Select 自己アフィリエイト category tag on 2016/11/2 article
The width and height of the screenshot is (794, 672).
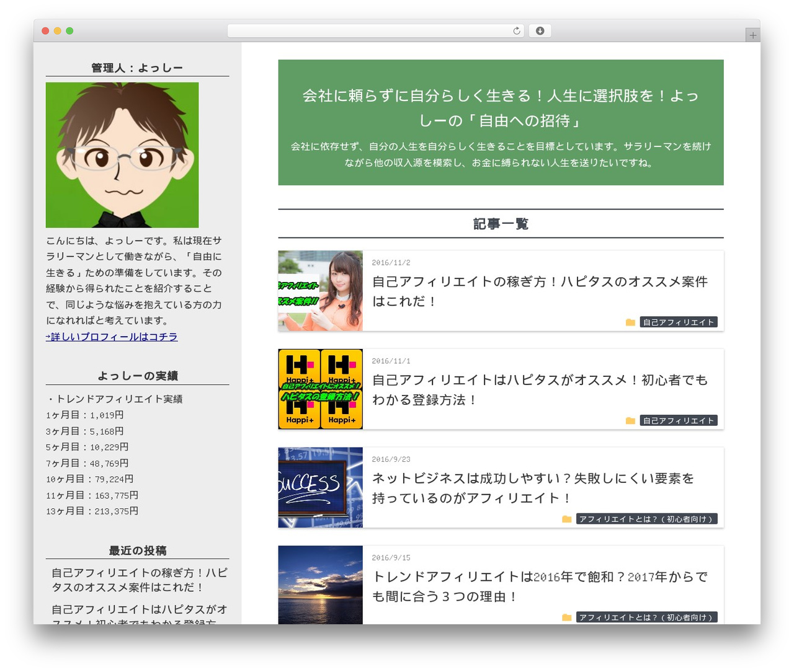679,322
